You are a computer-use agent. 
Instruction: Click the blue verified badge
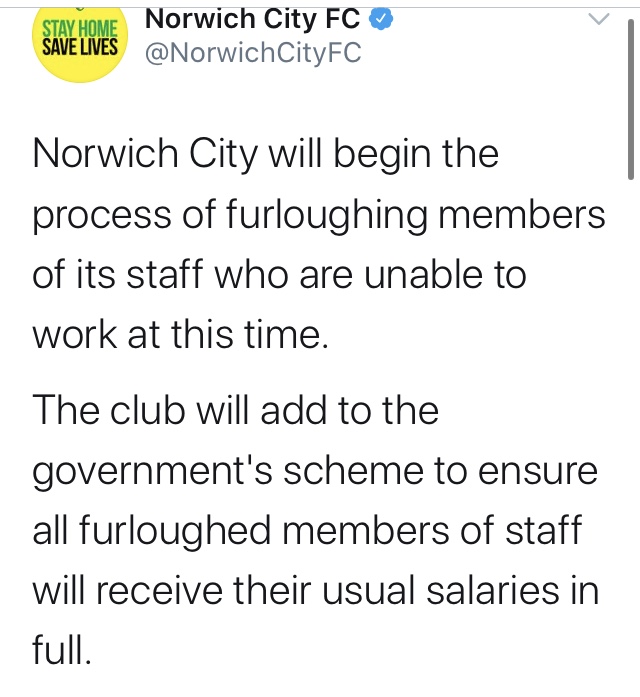point(381,20)
